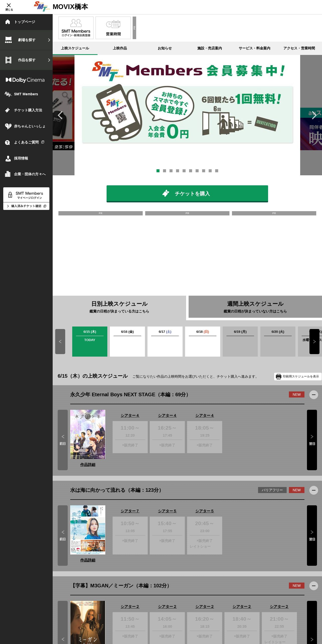Open Dolby Cinema sidebar link

(25, 80)
